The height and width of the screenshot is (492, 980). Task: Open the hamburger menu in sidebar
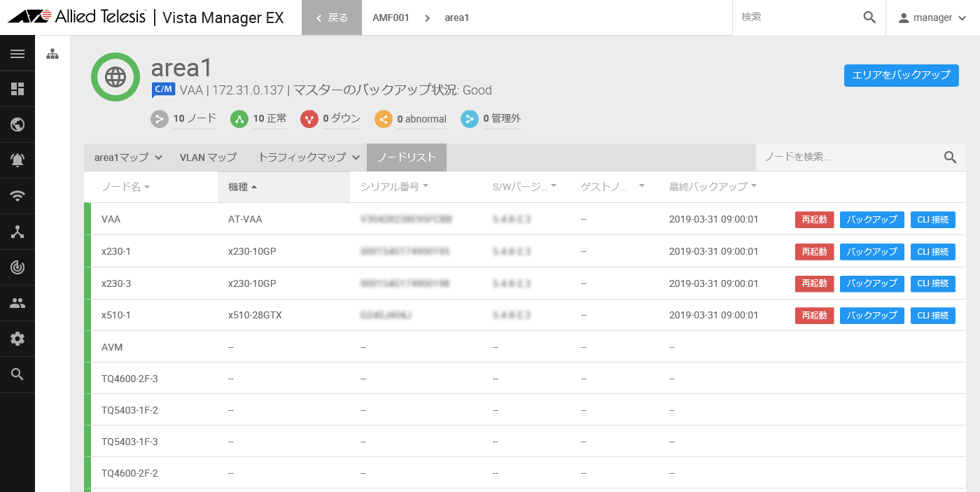pyautogui.click(x=17, y=53)
